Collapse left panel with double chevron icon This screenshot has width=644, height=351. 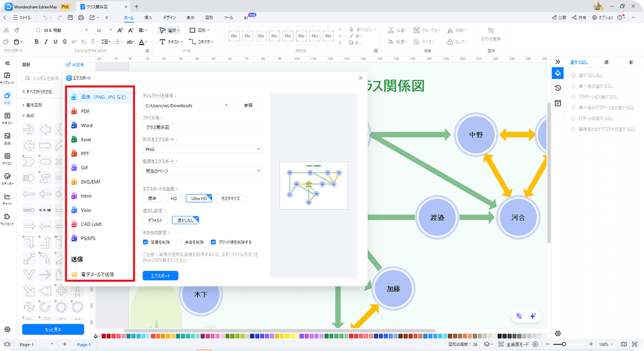point(7,63)
